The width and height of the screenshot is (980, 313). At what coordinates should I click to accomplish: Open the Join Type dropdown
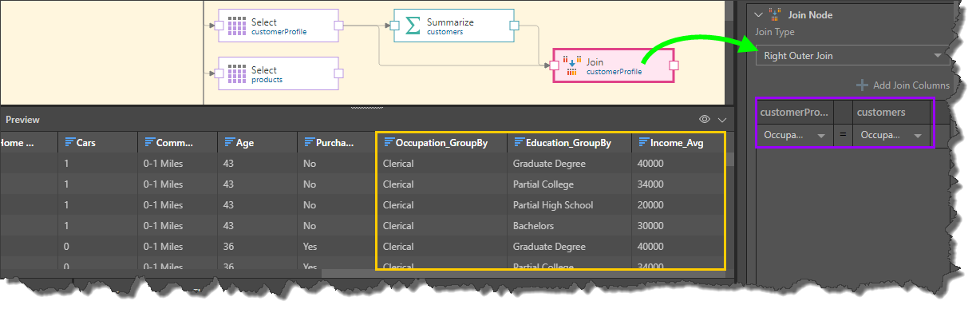coord(852,56)
